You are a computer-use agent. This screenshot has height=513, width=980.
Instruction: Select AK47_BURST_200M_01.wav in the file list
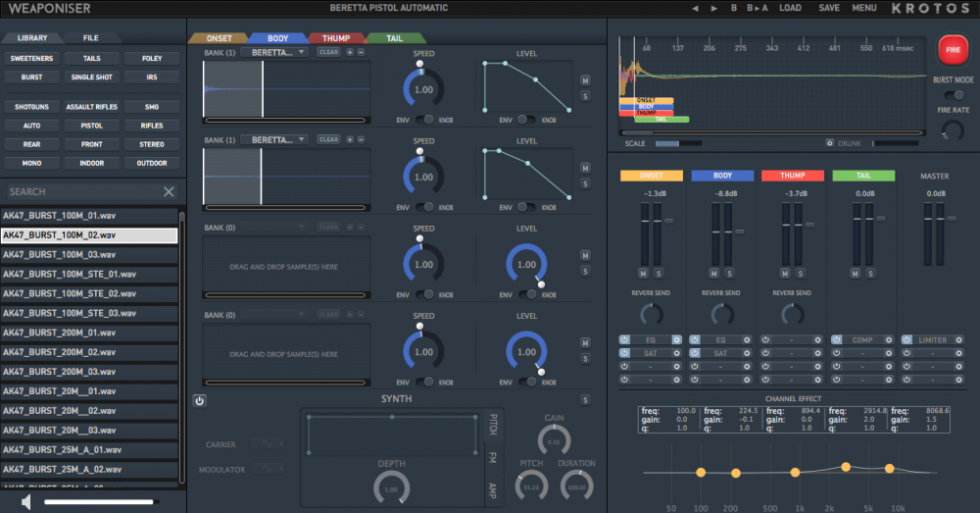tap(89, 333)
